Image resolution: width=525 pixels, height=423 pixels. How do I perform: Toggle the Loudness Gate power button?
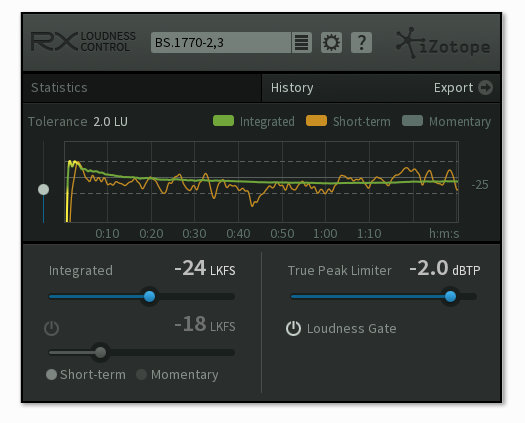(x=293, y=329)
